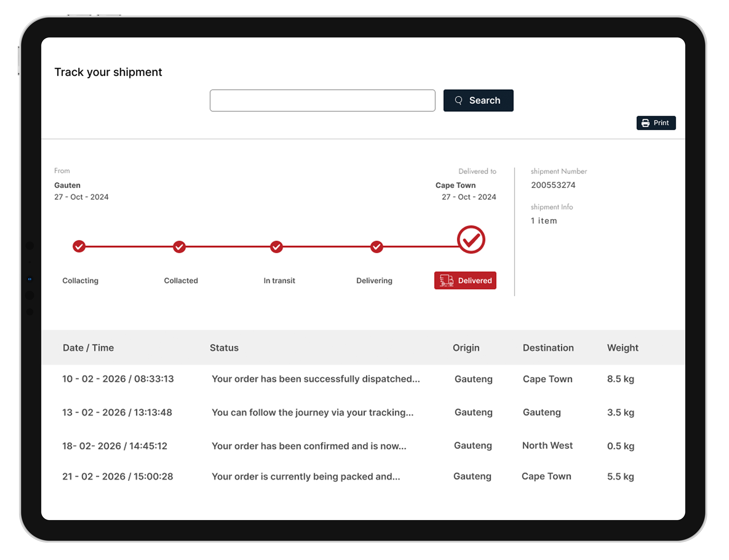Select the 10 - 02 - 2026 dispatched row
Viewport: 729px width, 560px height.
point(118,379)
